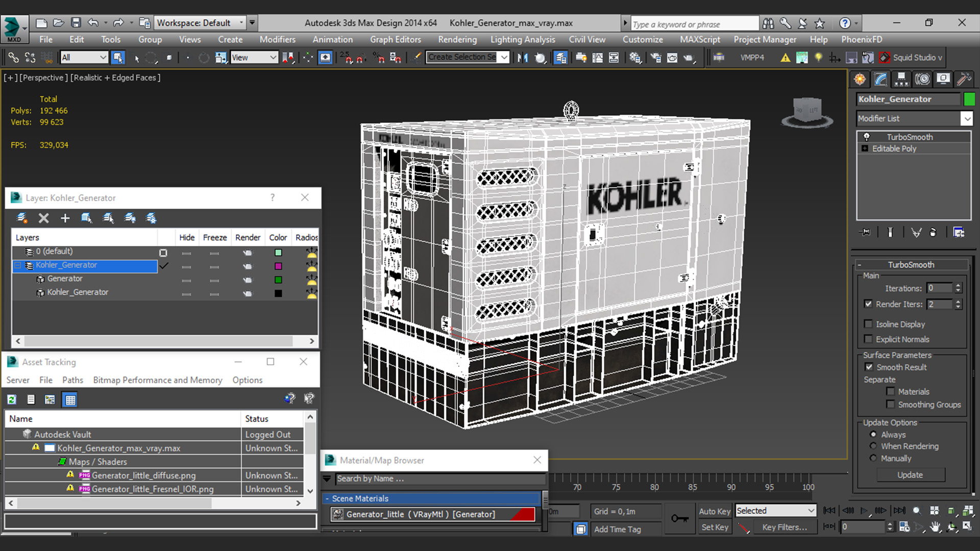Click the binoculars search icon
This screenshot has width=980, height=551.
[x=768, y=23]
